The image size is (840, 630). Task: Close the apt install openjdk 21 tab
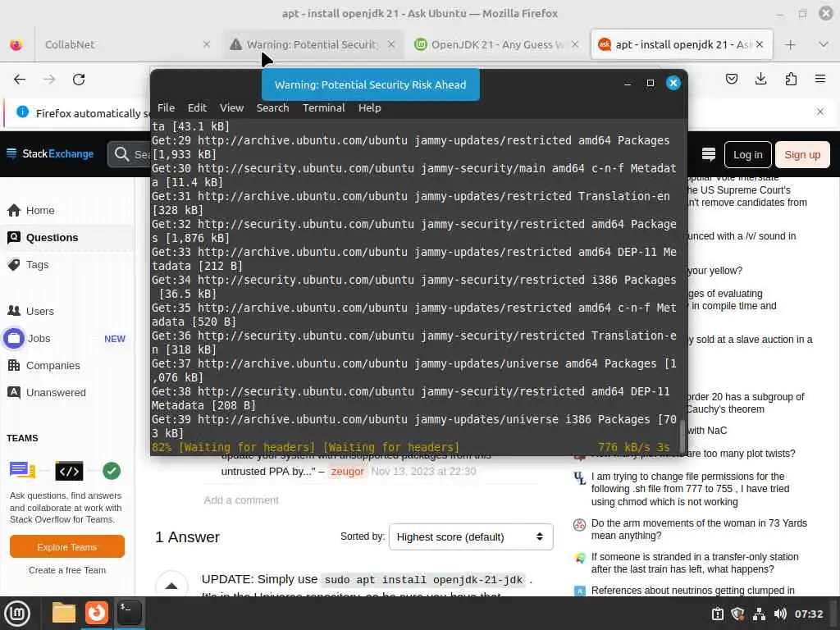[x=760, y=44]
